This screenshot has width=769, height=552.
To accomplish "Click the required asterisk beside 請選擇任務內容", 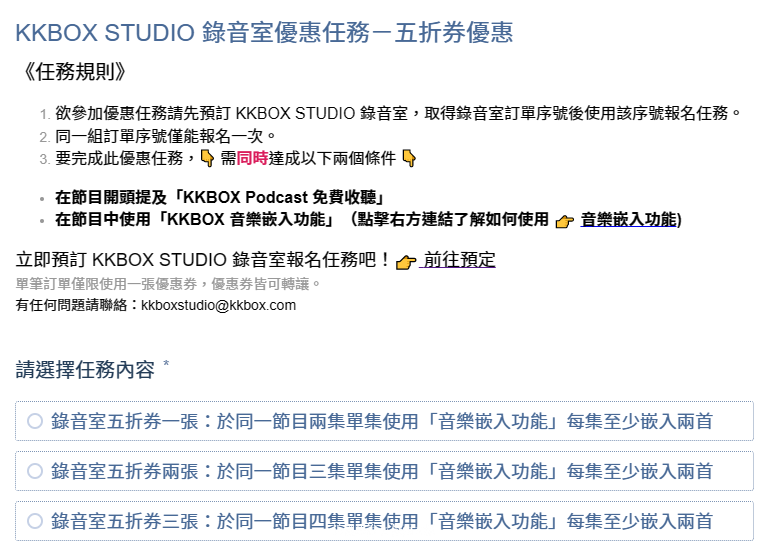I will 166,363.
